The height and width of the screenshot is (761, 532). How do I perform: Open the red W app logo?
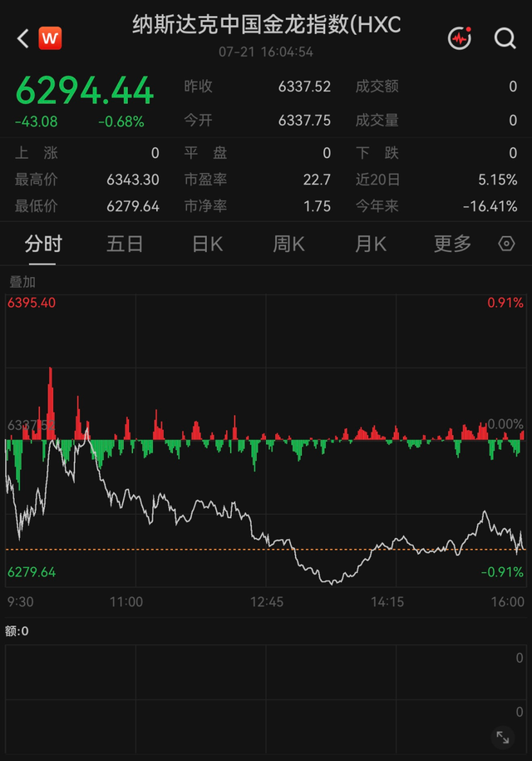51,38
